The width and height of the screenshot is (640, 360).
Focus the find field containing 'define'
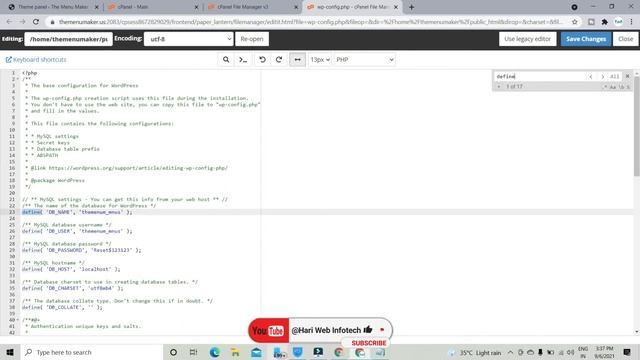pos(540,76)
